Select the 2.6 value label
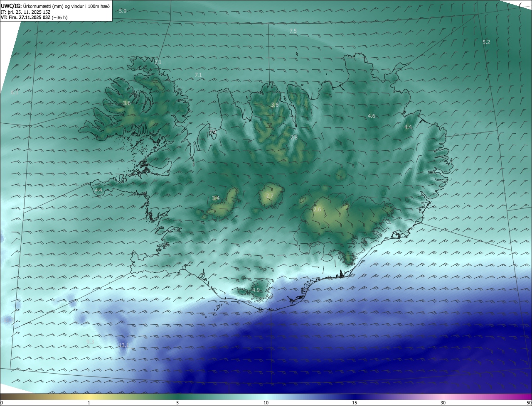 click(317, 210)
